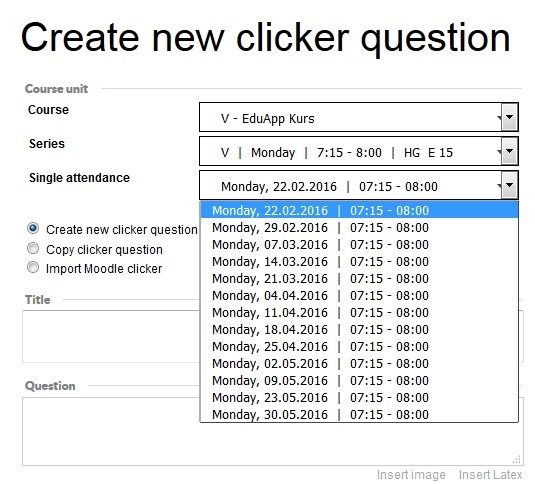535x484 pixels.
Task: Select Create new clicker question radio
Action: pos(33,228)
